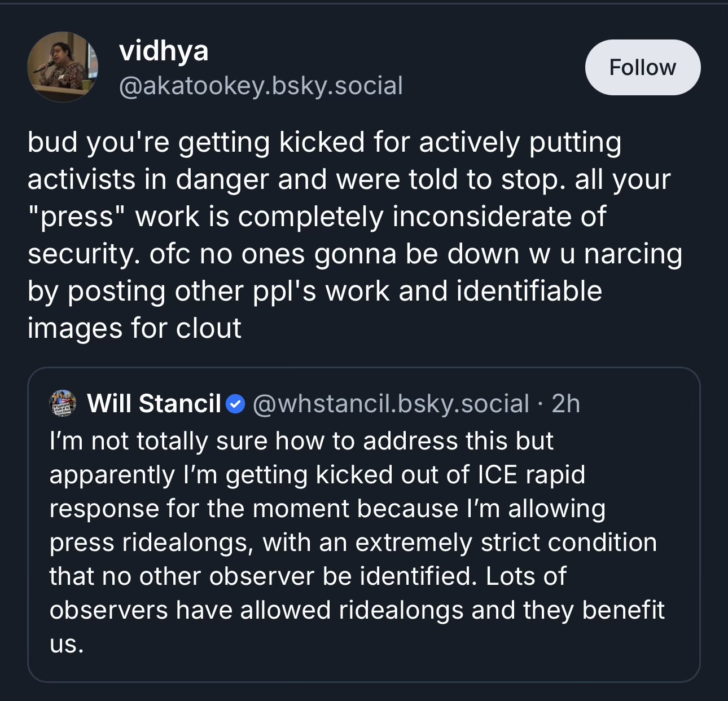Image resolution: width=728 pixels, height=701 pixels.
Task: Click the 2h timestamp on quoted post
Action: (565, 404)
